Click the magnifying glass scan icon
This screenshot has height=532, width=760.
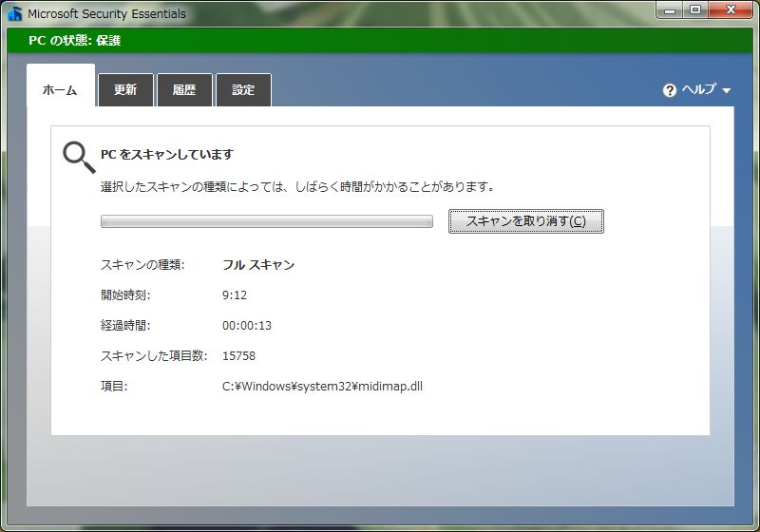[x=79, y=157]
